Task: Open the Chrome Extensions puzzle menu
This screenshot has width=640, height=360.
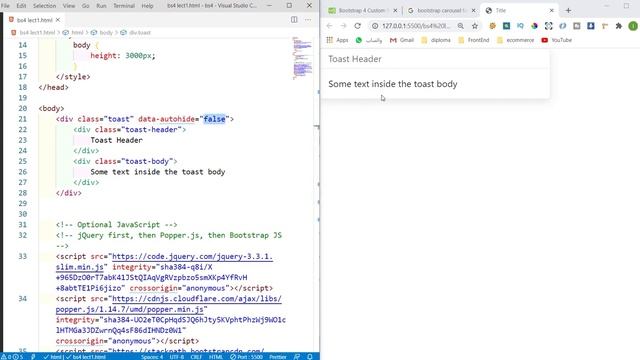Action: pos(619,26)
